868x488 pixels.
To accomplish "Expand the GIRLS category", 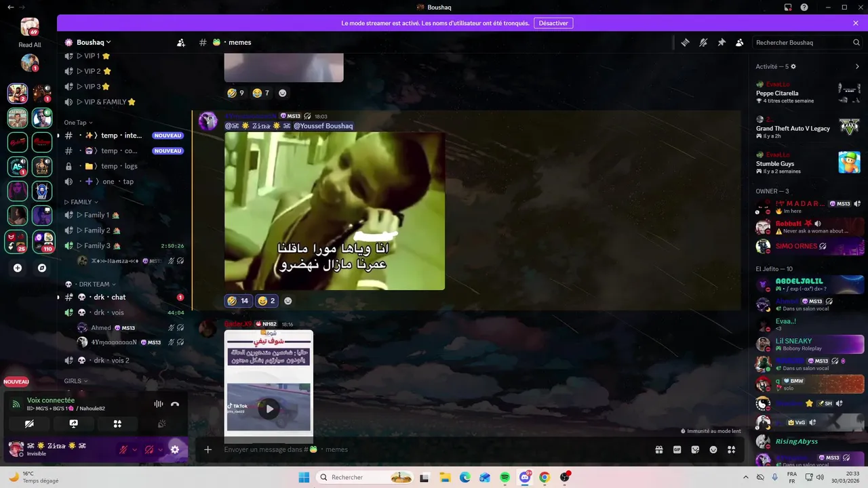I will click(75, 381).
